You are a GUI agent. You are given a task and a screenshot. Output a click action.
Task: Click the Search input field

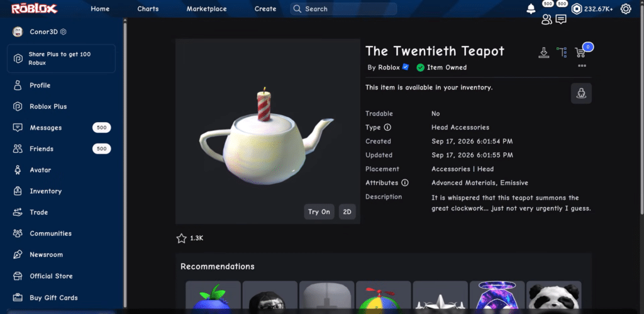pos(343,9)
